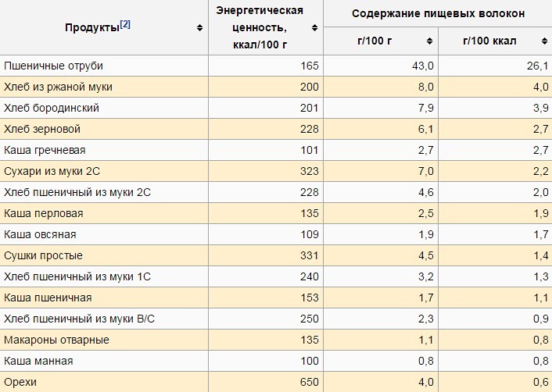
Task: Open the [2] footnote reference link
Action: (125, 24)
